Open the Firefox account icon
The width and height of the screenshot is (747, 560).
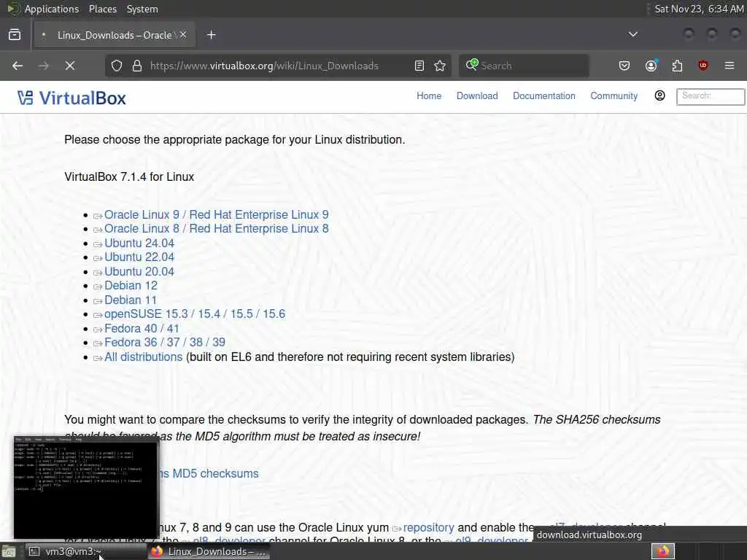pyautogui.click(x=651, y=65)
